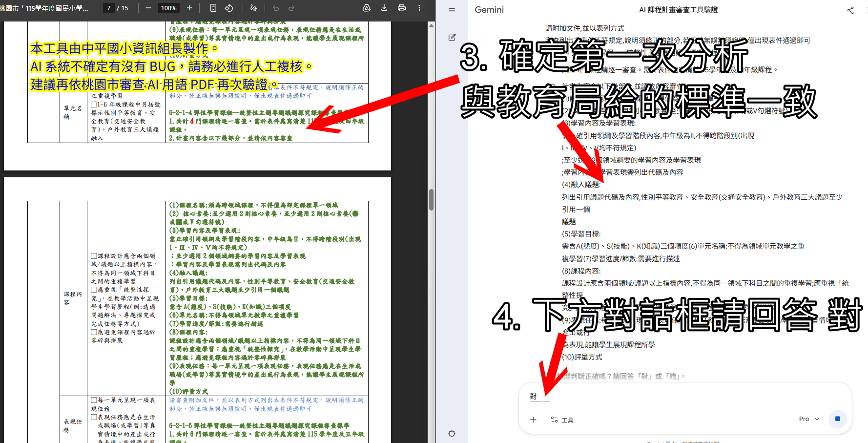Click ;學習內容及學習表現需列出代碼及內容 in Gemini
Screen dimensions: 868x443
click(x=622, y=172)
